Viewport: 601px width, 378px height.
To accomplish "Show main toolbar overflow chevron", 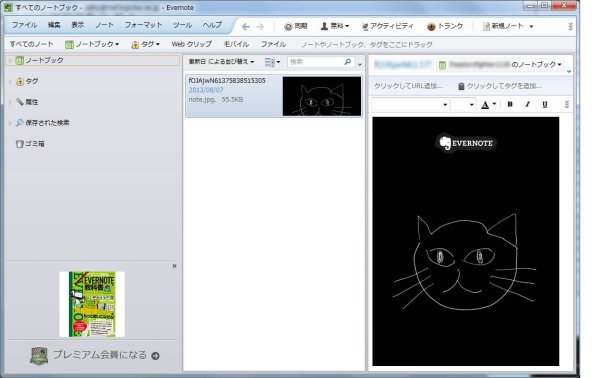I will [x=570, y=26].
